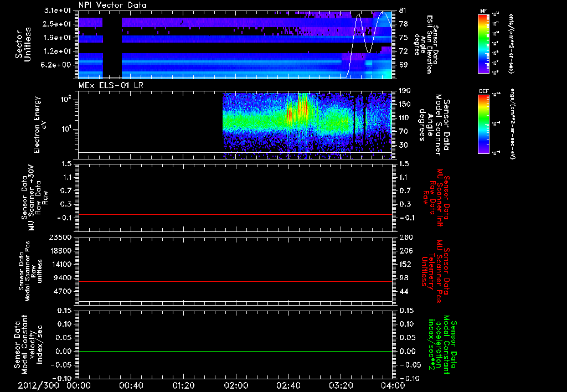Click the 75 degree elevation tick
The height and width of the screenshot is (392, 567).
pos(403,38)
